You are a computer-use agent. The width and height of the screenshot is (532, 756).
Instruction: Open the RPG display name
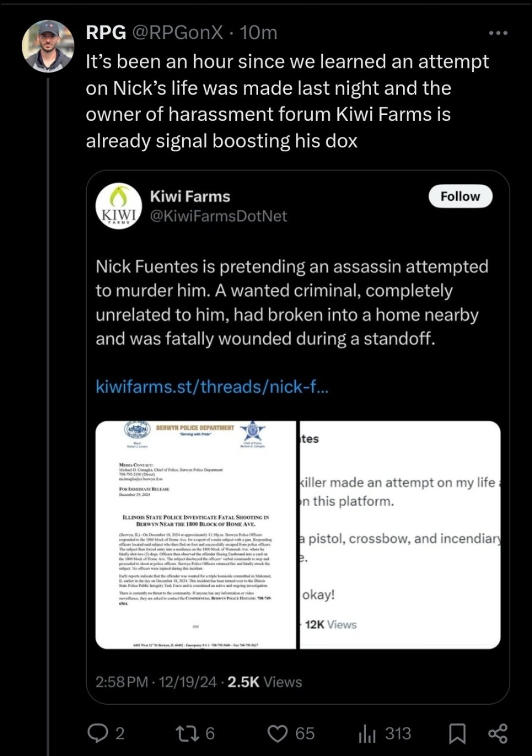pyautogui.click(x=105, y=33)
